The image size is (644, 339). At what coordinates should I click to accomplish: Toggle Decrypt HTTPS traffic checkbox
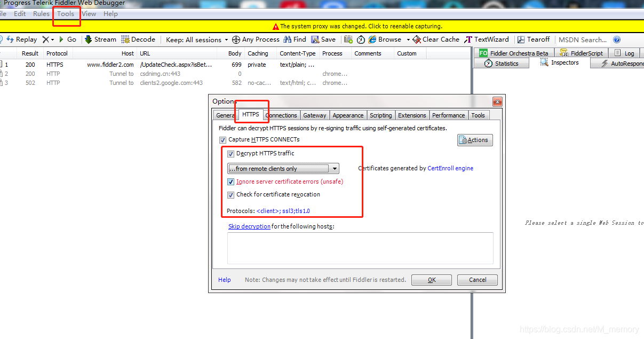pyautogui.click(x=230, y=154)
